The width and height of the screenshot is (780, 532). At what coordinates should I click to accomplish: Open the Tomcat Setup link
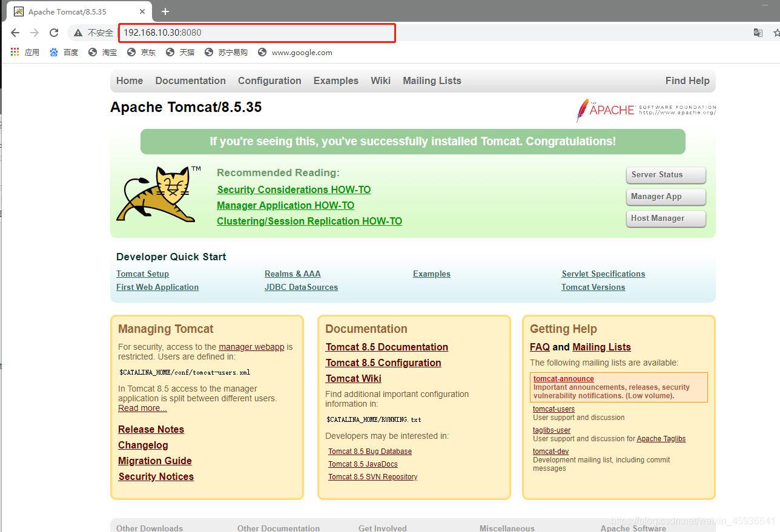click(142, 274)
